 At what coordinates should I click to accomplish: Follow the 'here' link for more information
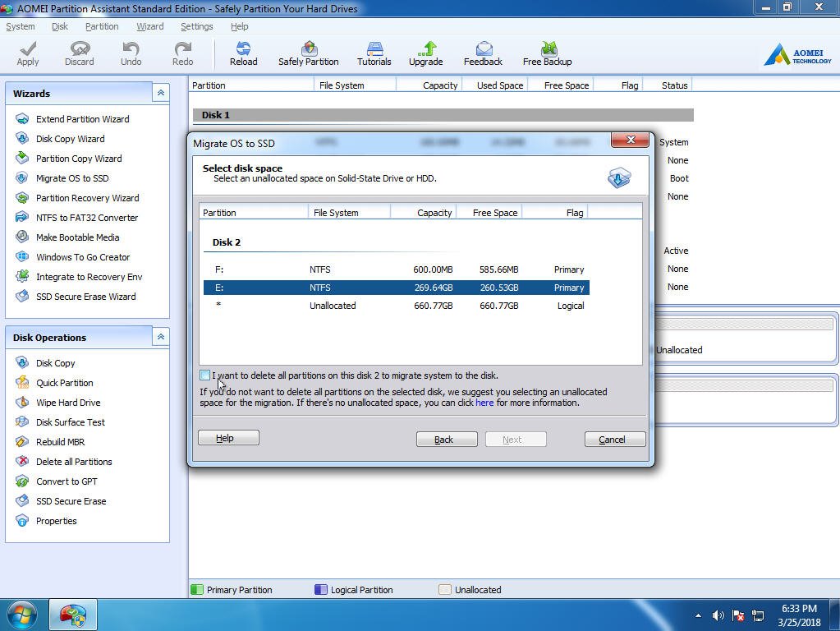(x=484, y=403)
